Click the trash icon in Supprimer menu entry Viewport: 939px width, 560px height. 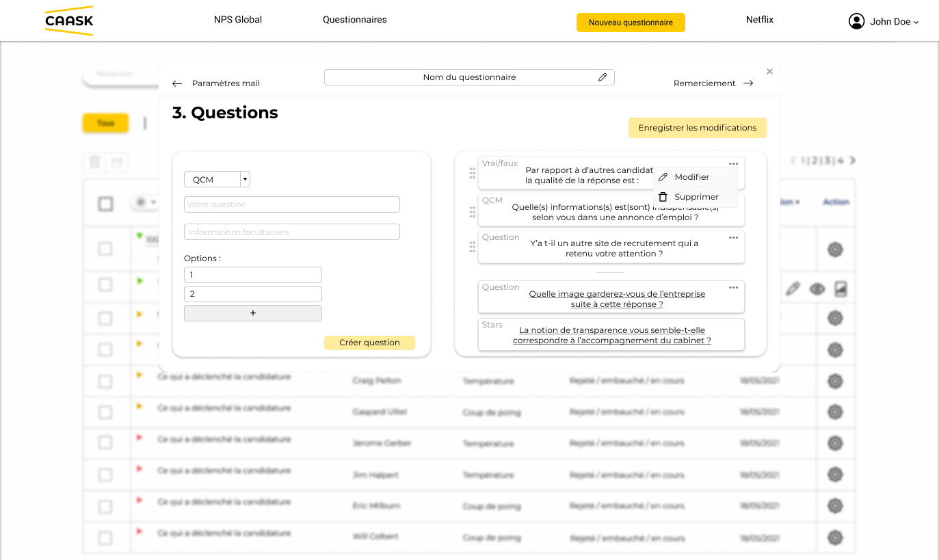point(663,197)
